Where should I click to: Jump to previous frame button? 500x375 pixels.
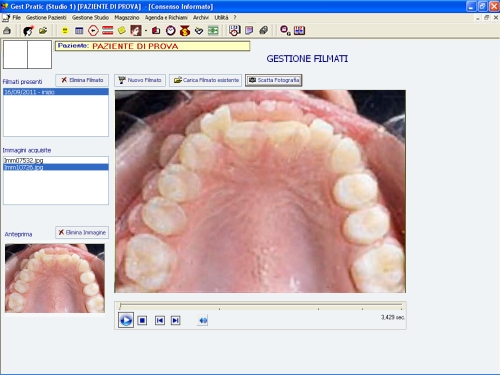tap(160, 321)
